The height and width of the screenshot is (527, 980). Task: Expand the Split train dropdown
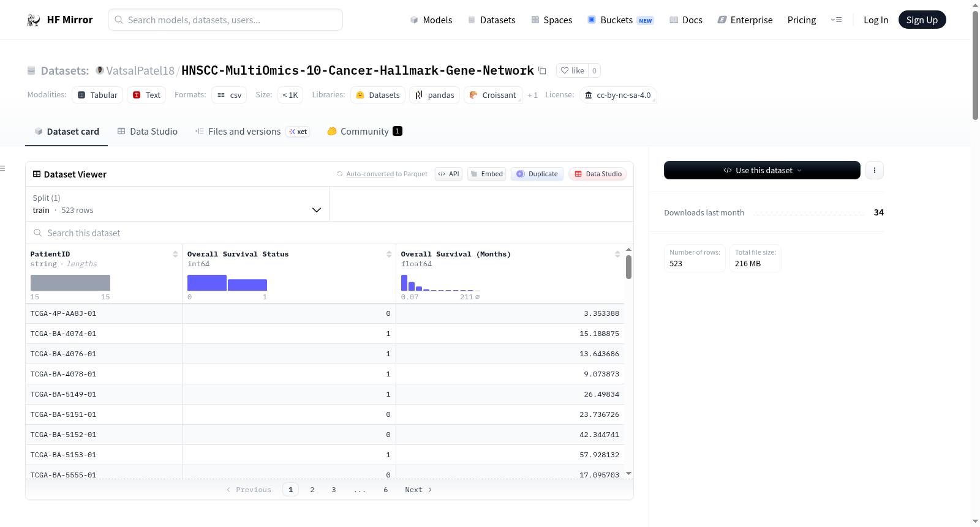point(177,204)
